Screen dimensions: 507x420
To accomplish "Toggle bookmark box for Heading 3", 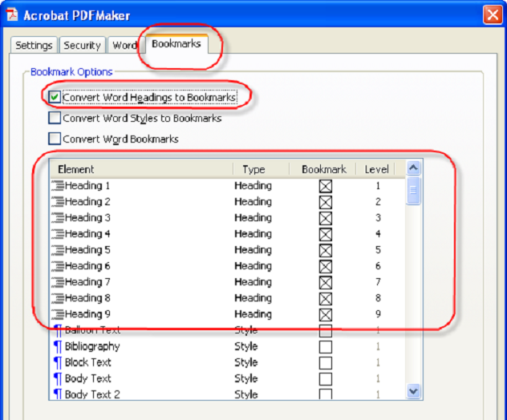I will pos(325,218).
